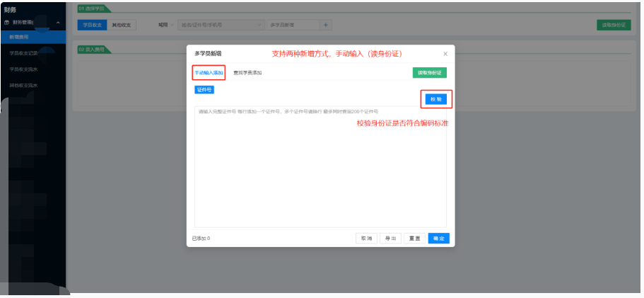Click the plus icon beside 多学员新增 field
Viewport: 644px width, 298px height.
(326, 25)
